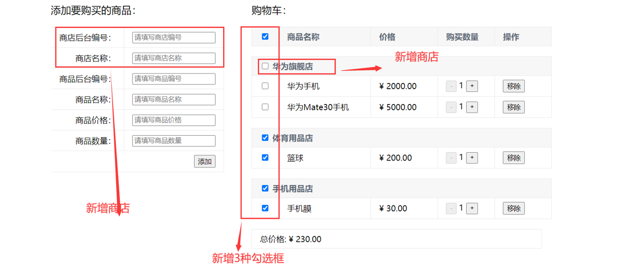This screenshot has width=644, height=271.
Task: Focus the 商品数量 input field
Action: click(174, 141)
